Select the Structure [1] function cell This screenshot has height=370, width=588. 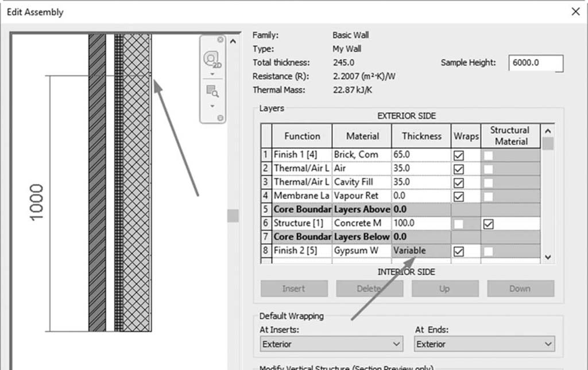302,223
